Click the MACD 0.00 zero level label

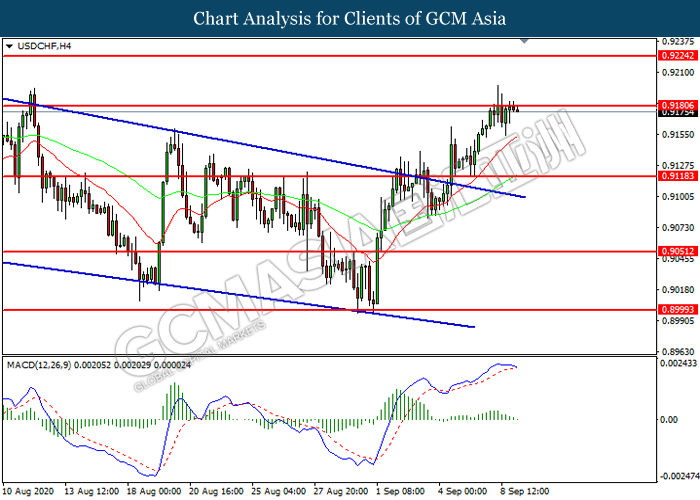669,420
